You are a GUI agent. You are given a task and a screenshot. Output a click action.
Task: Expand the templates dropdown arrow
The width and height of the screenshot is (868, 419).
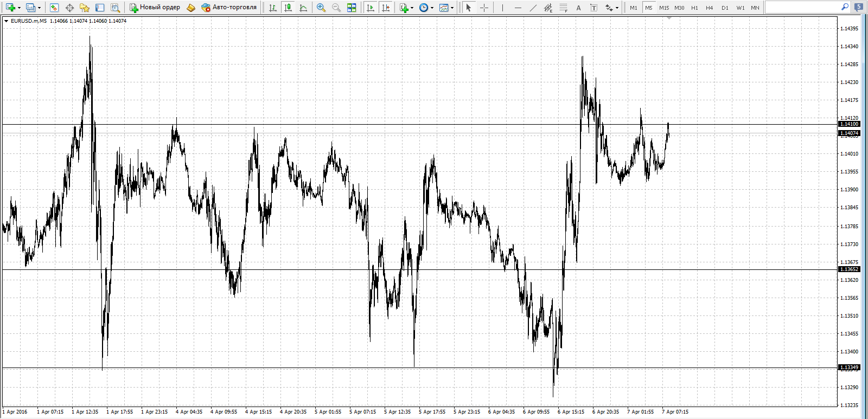452,8
